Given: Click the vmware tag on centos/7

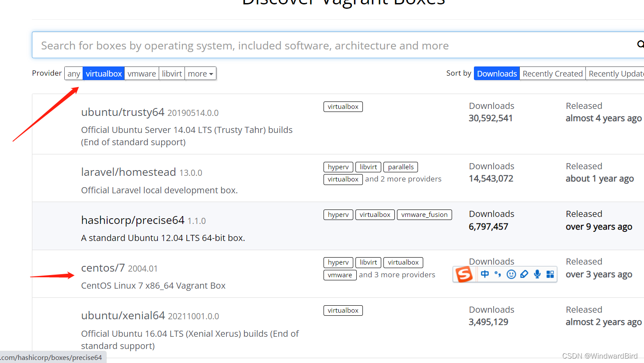Looking at the screenshot, I should pos(340,275).
